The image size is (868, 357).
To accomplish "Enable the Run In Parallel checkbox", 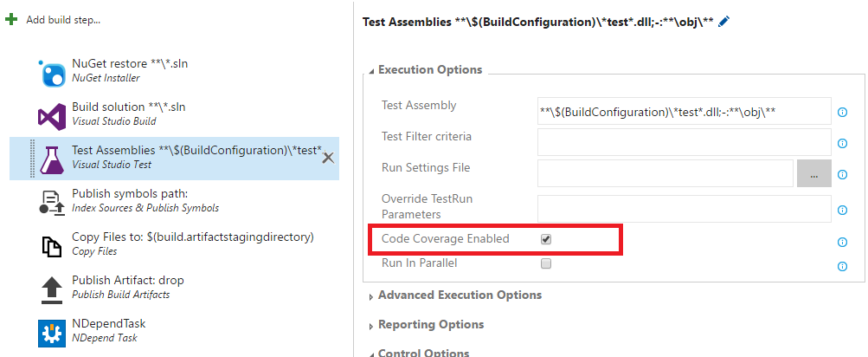I will click(x=546, y=263).
